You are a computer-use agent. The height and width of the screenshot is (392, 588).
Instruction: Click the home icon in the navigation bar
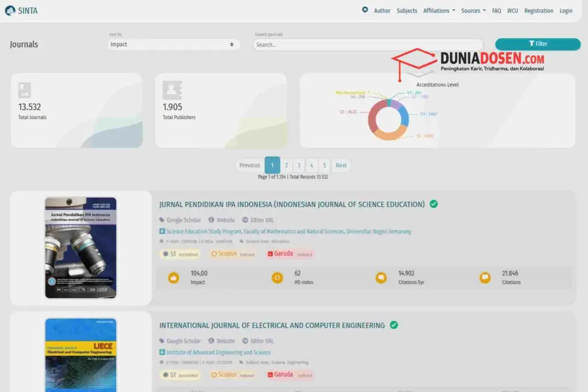click(364, 10)
